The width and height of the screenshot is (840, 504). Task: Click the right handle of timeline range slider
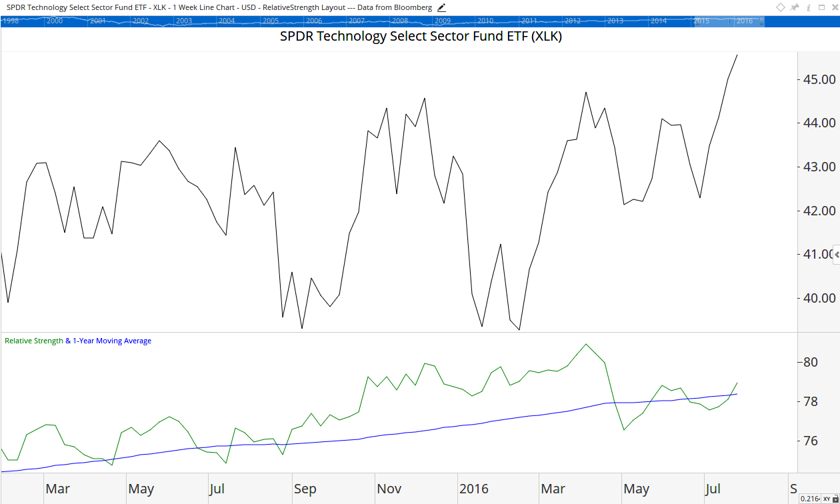pyautogui.click(x=761, y=21)
